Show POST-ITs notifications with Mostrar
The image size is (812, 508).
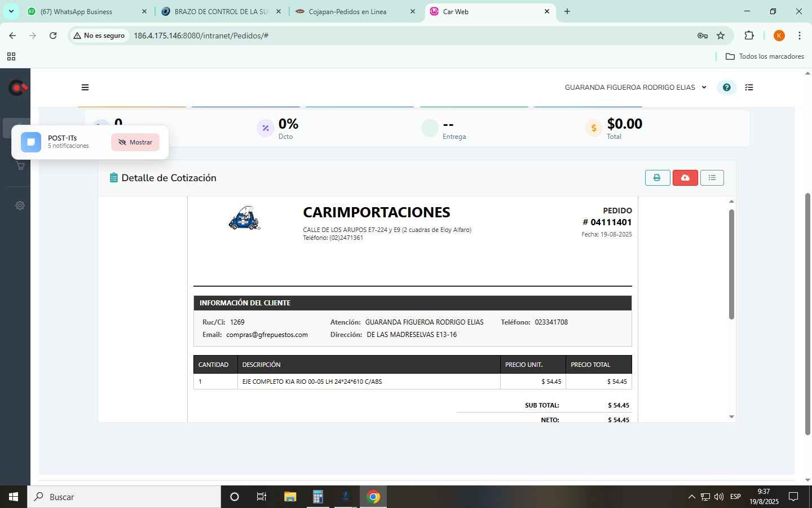click(x=135, y=142)
